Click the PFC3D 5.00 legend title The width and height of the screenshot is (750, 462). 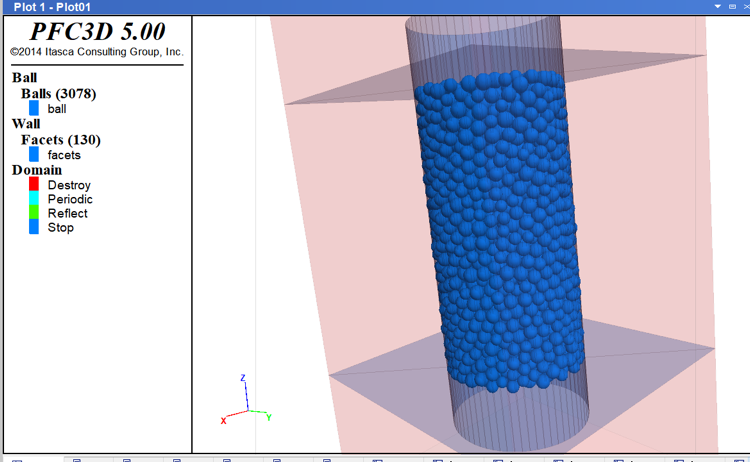click(x=97, y=31)
